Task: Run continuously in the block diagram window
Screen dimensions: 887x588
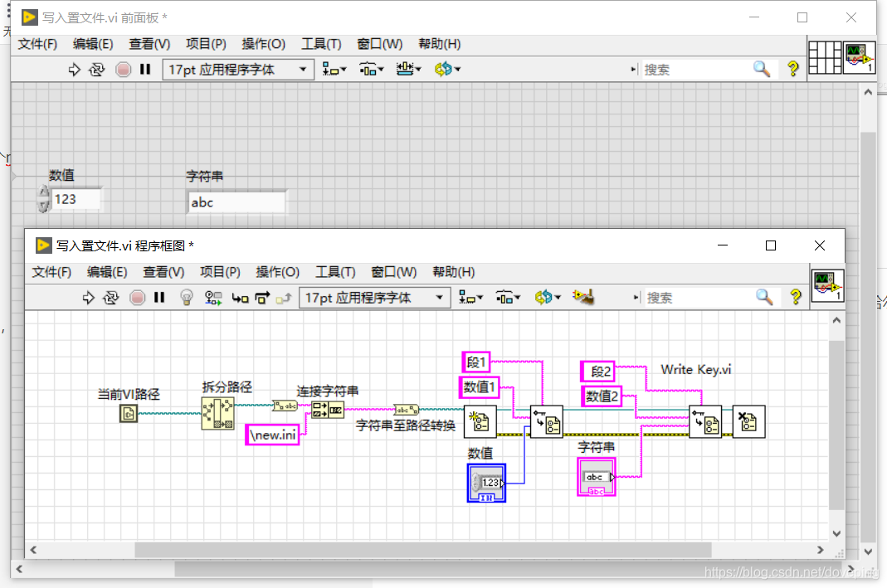Action: pyautogui.click(x=111, y=298)
